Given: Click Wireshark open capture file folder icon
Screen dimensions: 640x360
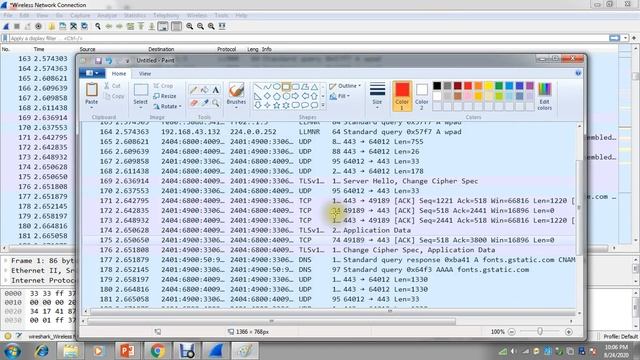Looking at the screenshot, I should (x=52, y=26).
